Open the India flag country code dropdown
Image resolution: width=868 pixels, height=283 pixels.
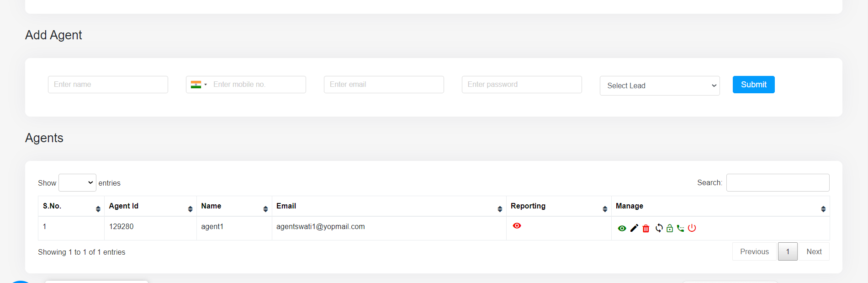[x=199, y=85]
